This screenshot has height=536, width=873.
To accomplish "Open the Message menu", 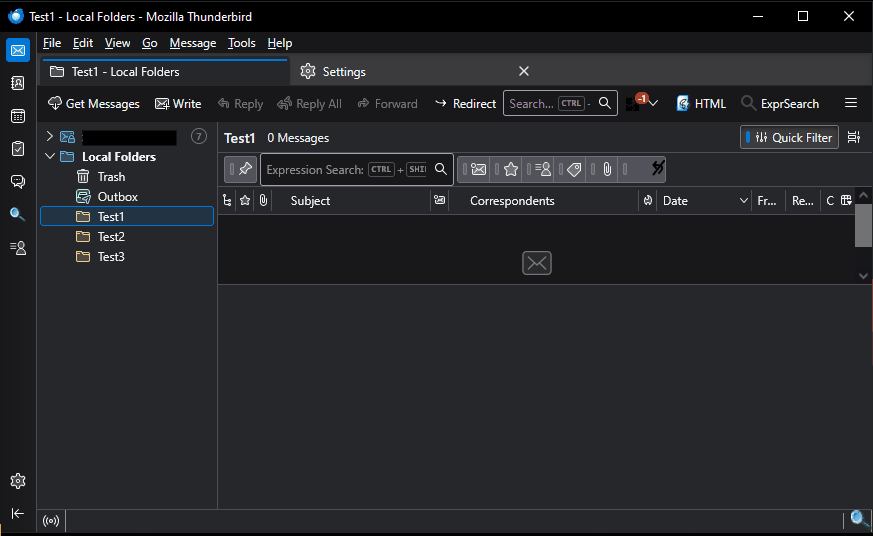I will [x=193, y=43].
